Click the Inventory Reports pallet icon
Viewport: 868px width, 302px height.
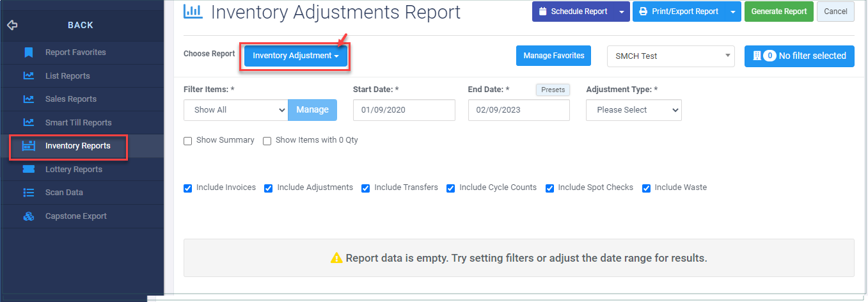[28, 146]
